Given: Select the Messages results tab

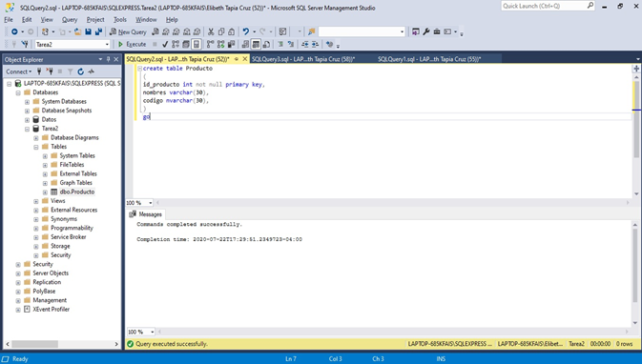Looking at the screenshot, I should click(146, 214).
